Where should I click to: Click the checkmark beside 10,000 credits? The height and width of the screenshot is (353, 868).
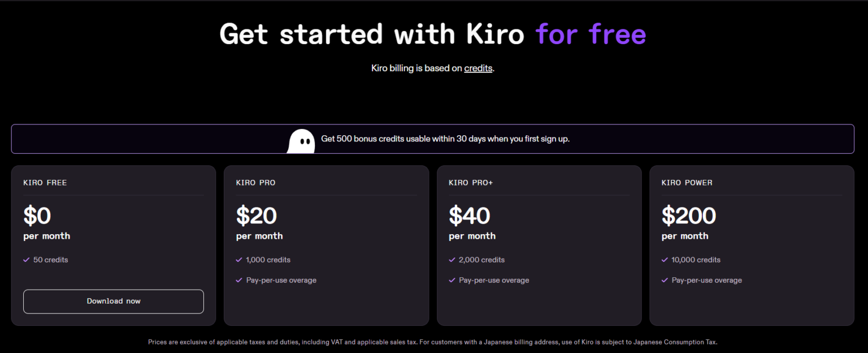[665, 260]
